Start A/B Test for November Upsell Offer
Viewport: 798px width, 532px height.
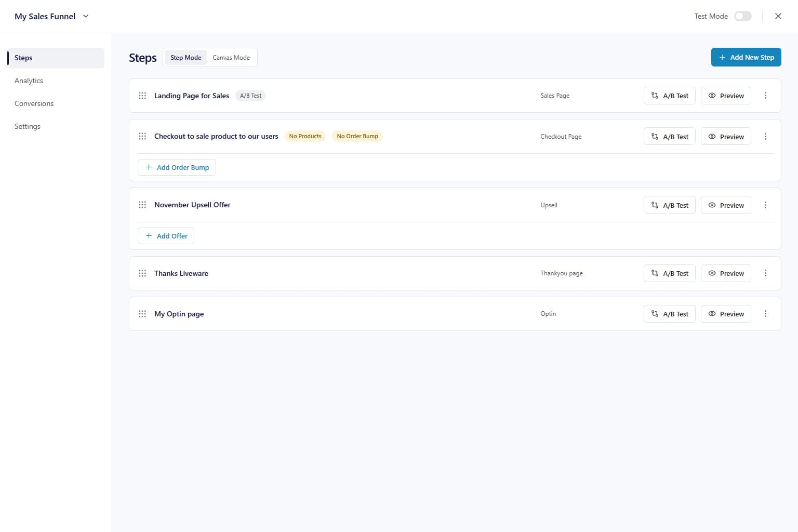tap(670, 205)
